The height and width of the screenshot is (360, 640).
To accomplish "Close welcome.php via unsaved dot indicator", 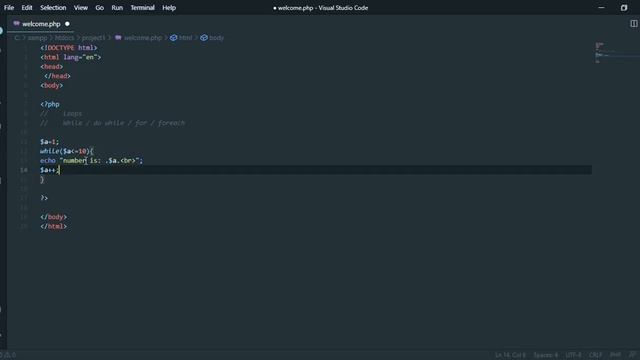I will click(x=67, y=24).
